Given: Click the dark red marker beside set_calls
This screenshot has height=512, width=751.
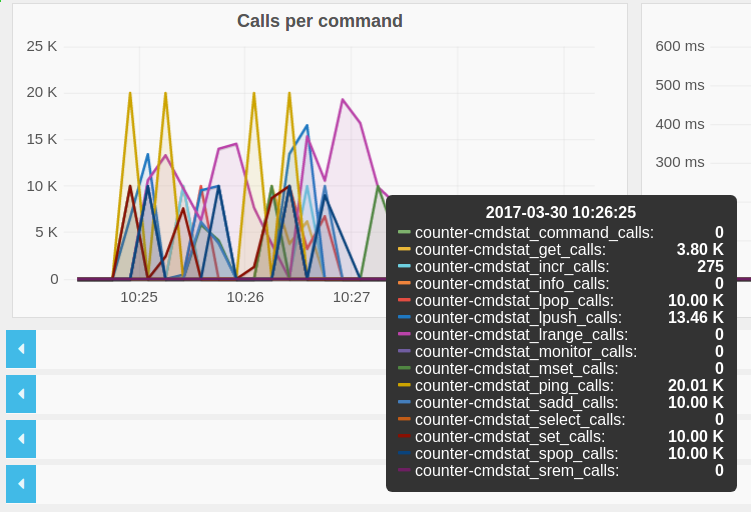Looking at the screenshot, I should tap(404, 436).
